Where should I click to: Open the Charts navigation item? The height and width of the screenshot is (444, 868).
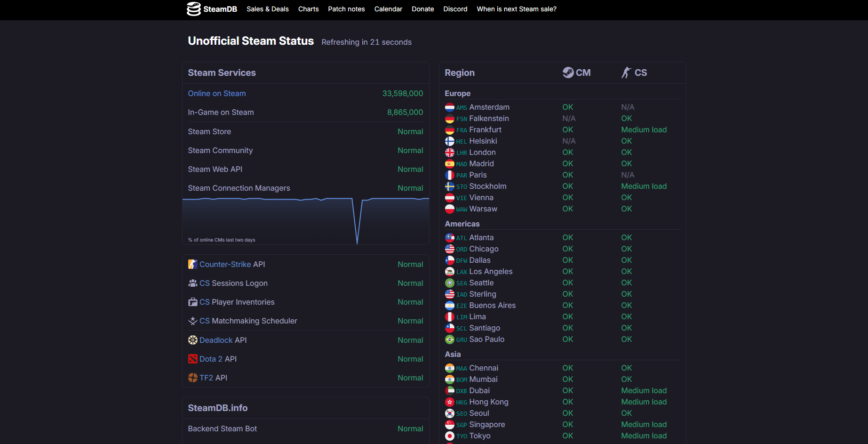click(x=308, y=9)
